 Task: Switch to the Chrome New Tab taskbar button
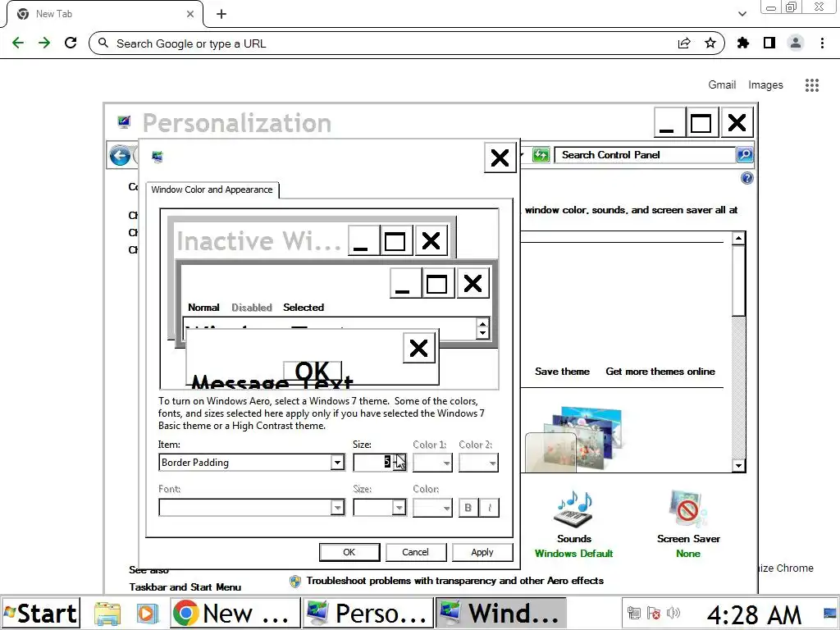click(x=235, y=614)
